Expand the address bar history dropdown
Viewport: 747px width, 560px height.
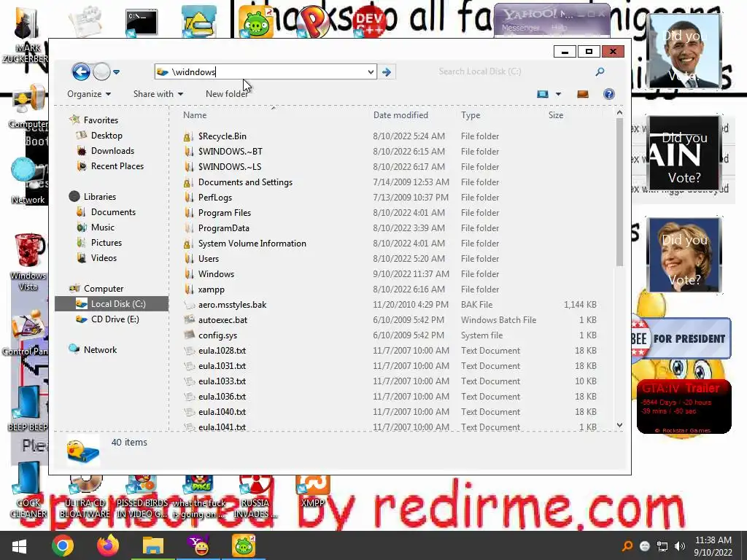371,72
